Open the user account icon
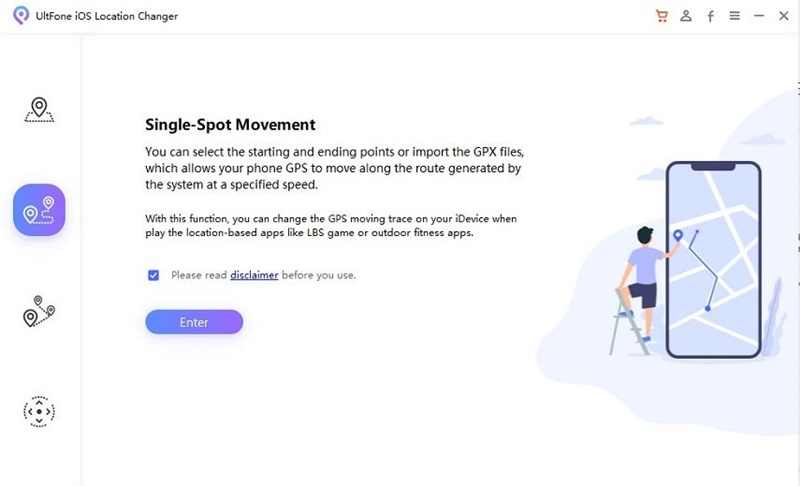 click(x=686, y=16)
